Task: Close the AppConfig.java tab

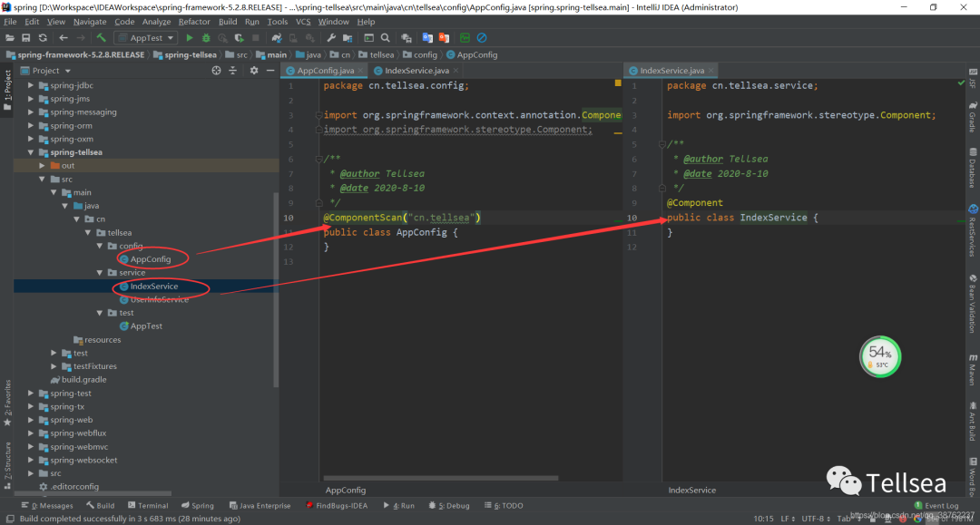Action: click(360, 71)
